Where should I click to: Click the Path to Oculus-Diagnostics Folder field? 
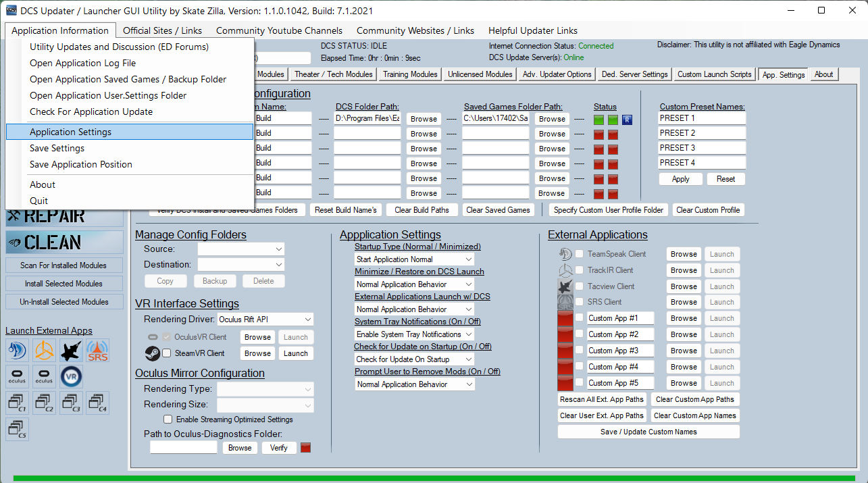[184, 447]
